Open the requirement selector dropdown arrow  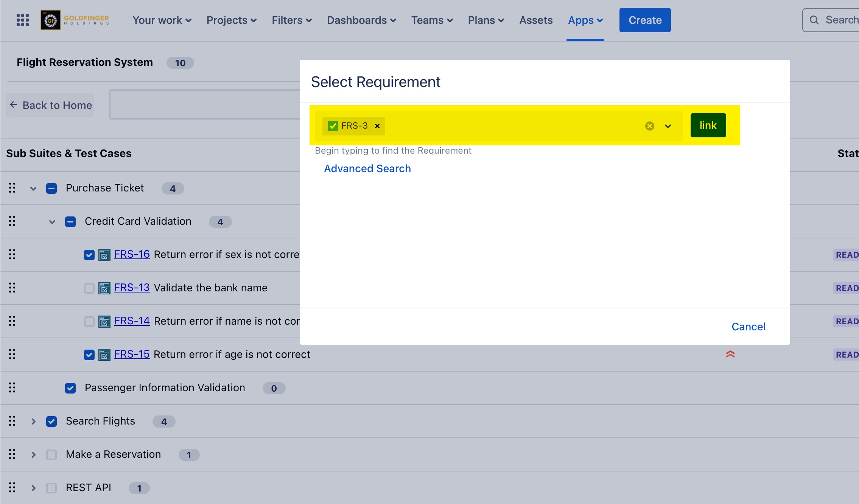tap(668, 126)
